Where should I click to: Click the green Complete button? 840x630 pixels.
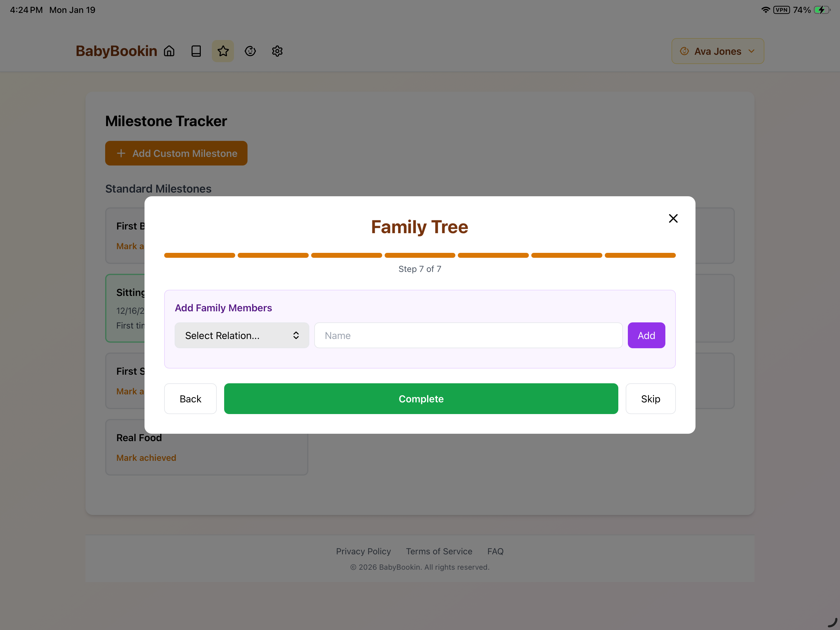[421, 399]
